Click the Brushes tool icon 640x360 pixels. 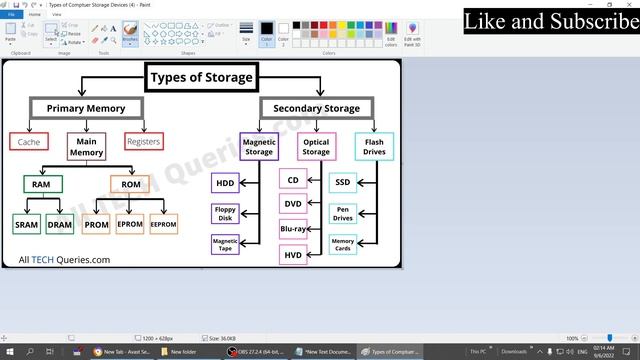[x=130, y=29]
